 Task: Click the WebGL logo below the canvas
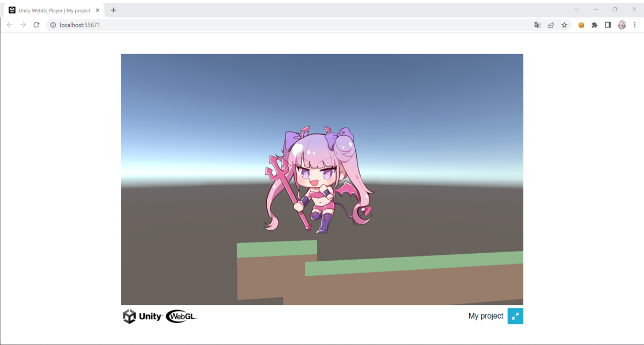[181, 317]
